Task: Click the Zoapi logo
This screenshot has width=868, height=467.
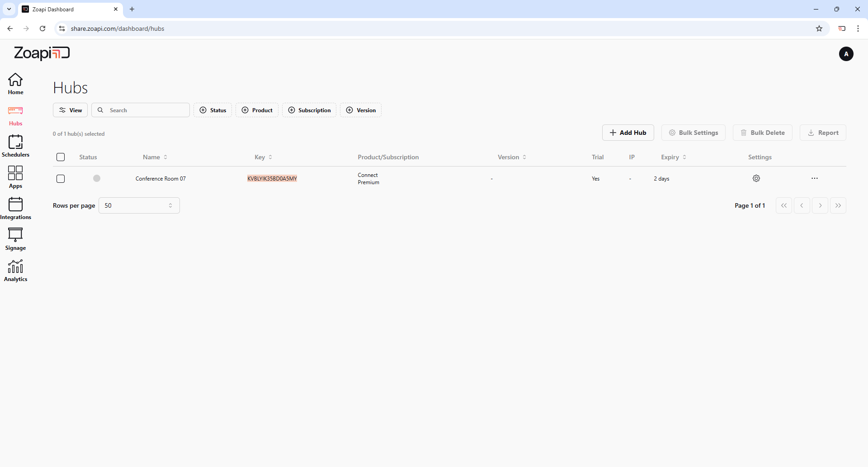Action: click(42, 53)
